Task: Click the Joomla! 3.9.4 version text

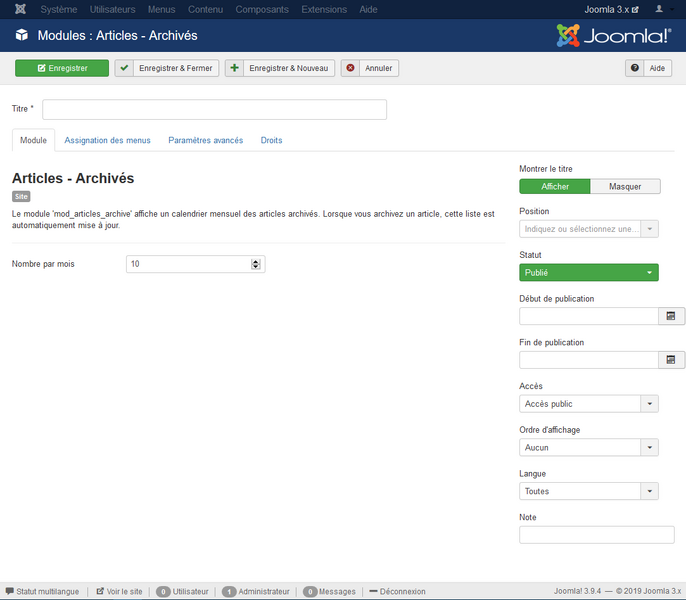Action: [578, 591]
